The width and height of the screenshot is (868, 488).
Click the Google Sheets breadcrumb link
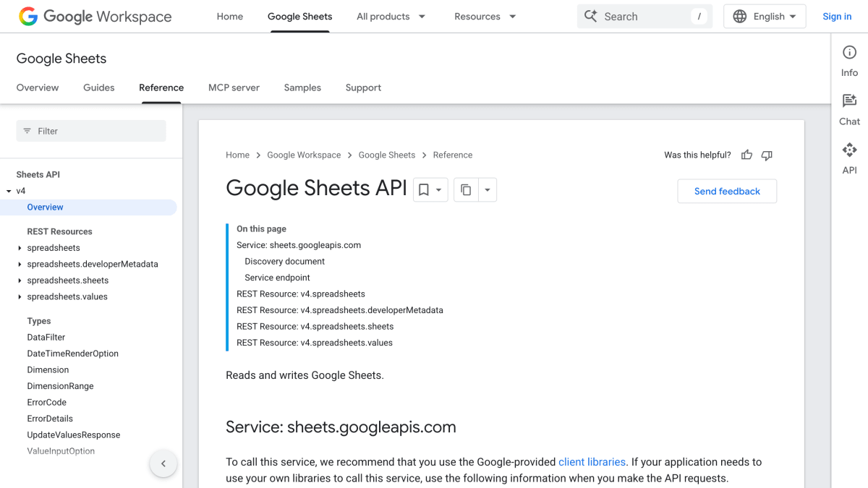387,155
